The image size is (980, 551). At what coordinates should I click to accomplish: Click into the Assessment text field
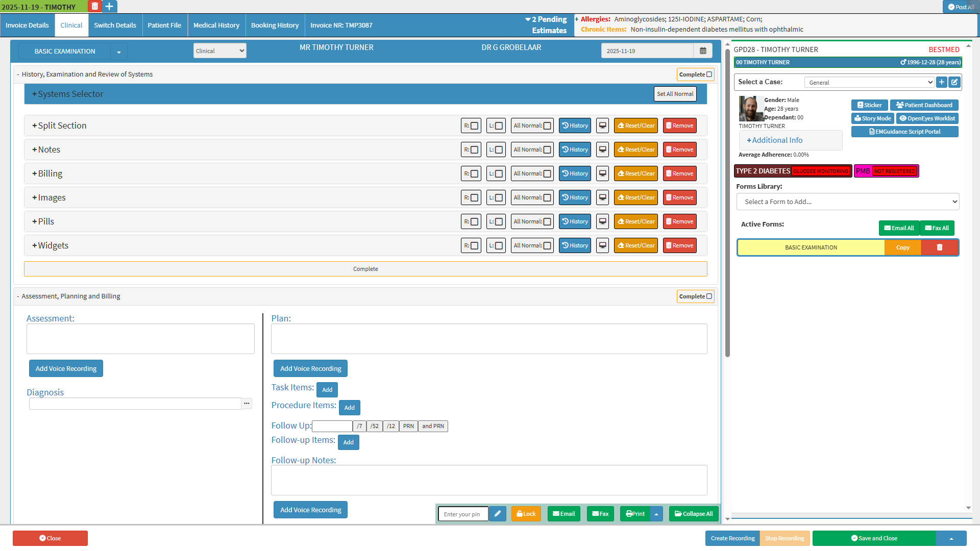pos(140,339)
